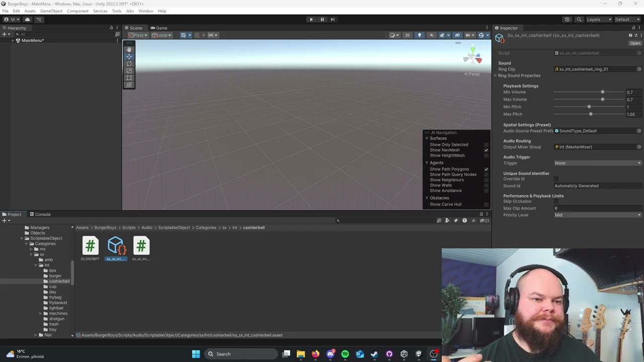
Task: Select the OLDSCRIPT script asset
Action: pos(90,249)
